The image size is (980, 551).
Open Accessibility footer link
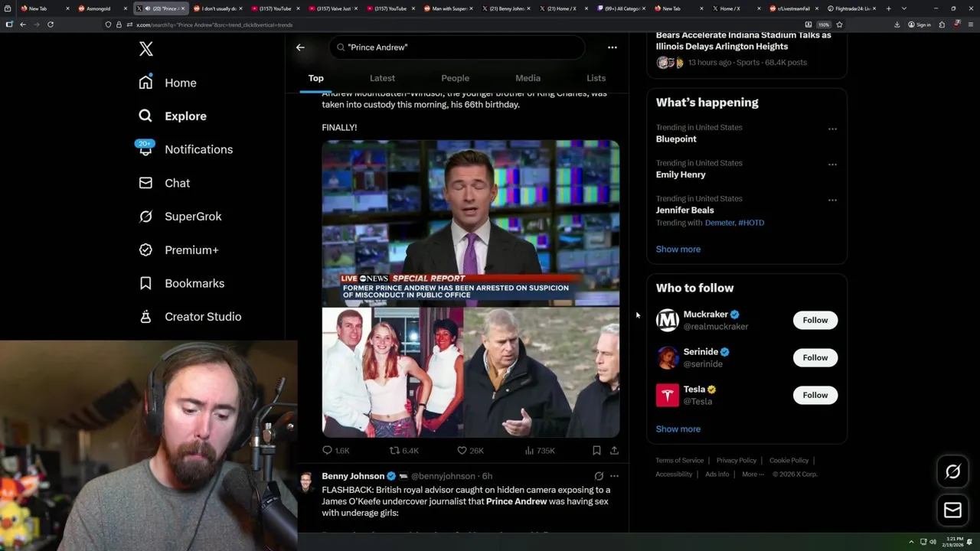coord(674,474)
